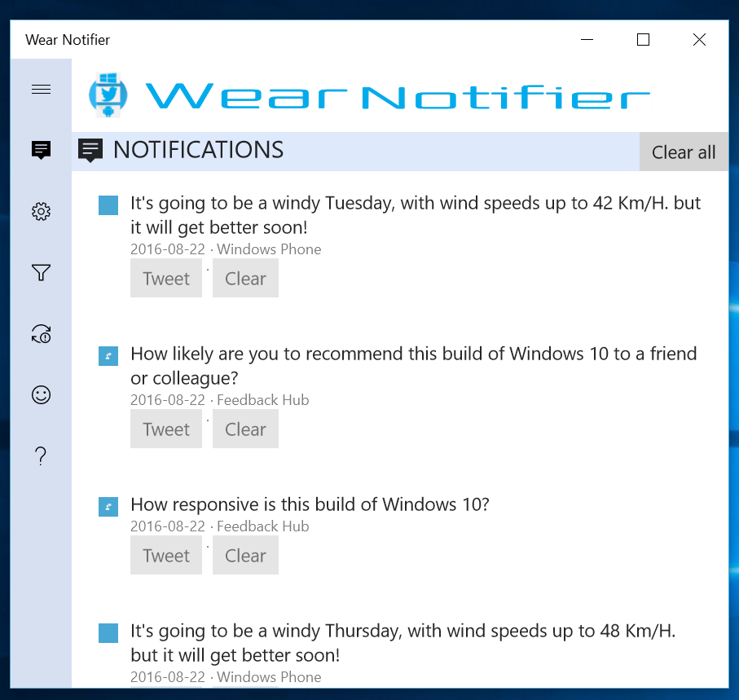Click '2016-08-22 · Feedback Hub' under responsive question
Viewport: 739px width, 700px height.
tap(220, 526)
